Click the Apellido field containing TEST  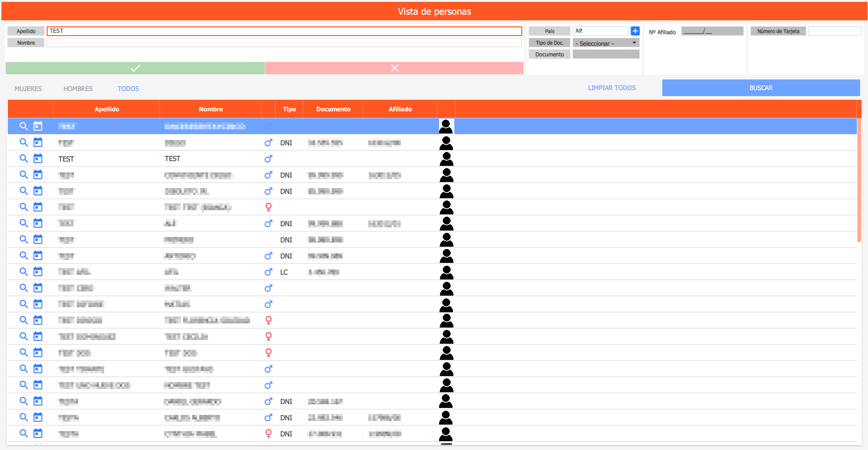click(x=284, y=31)
